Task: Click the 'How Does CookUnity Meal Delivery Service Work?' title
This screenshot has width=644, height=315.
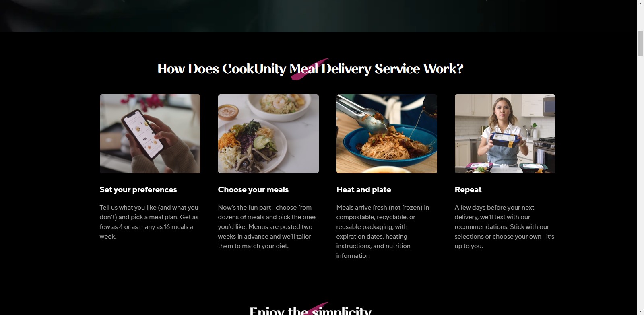Action: 310,69
